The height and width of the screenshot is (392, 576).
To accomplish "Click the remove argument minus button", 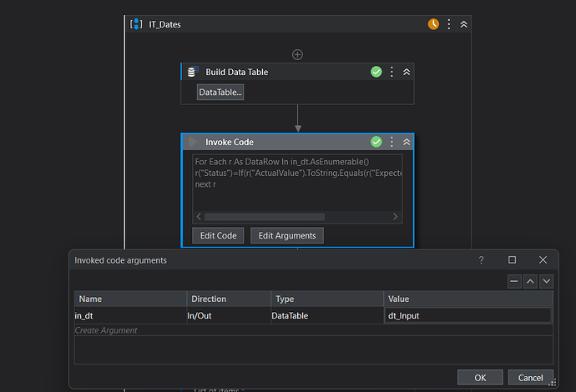I will [514, 282].
